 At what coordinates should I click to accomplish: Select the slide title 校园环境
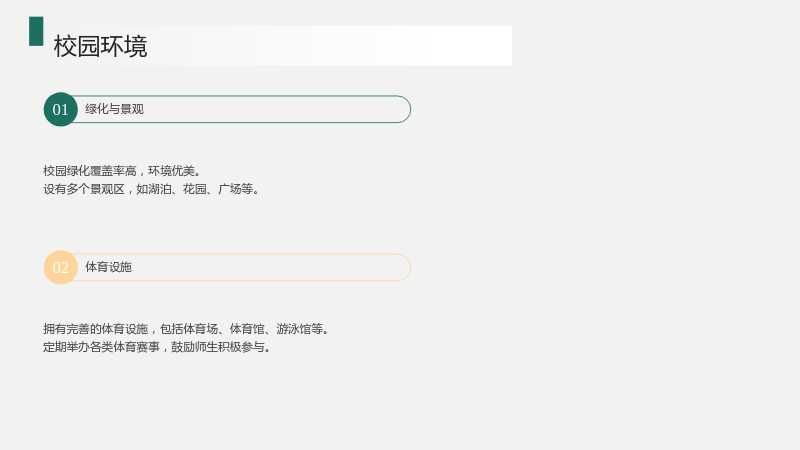coord(101,46)
